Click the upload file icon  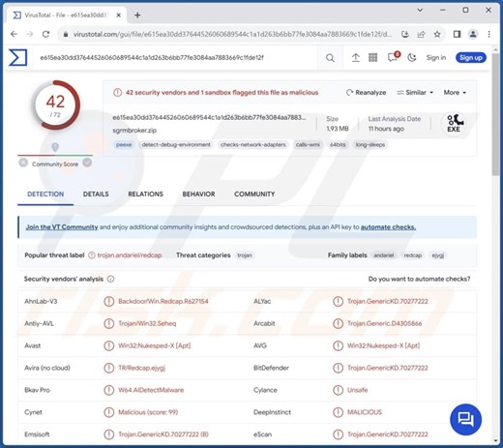tap(355, 58)
